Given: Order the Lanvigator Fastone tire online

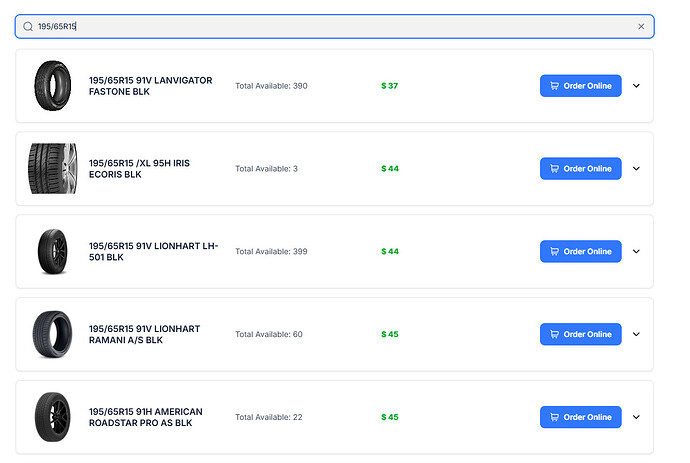Looking at the screenshot, I should pos(580,86).
